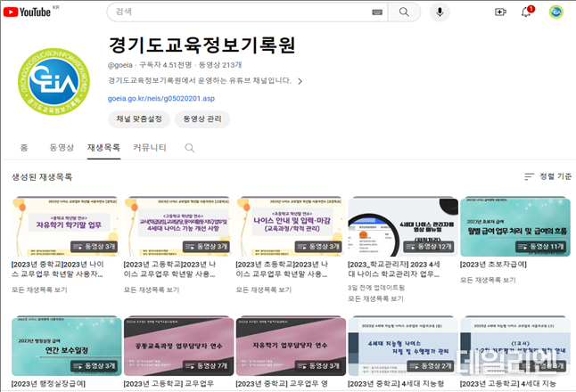
Task: Select the 재생목록 tab
Action: coord(103,148)
